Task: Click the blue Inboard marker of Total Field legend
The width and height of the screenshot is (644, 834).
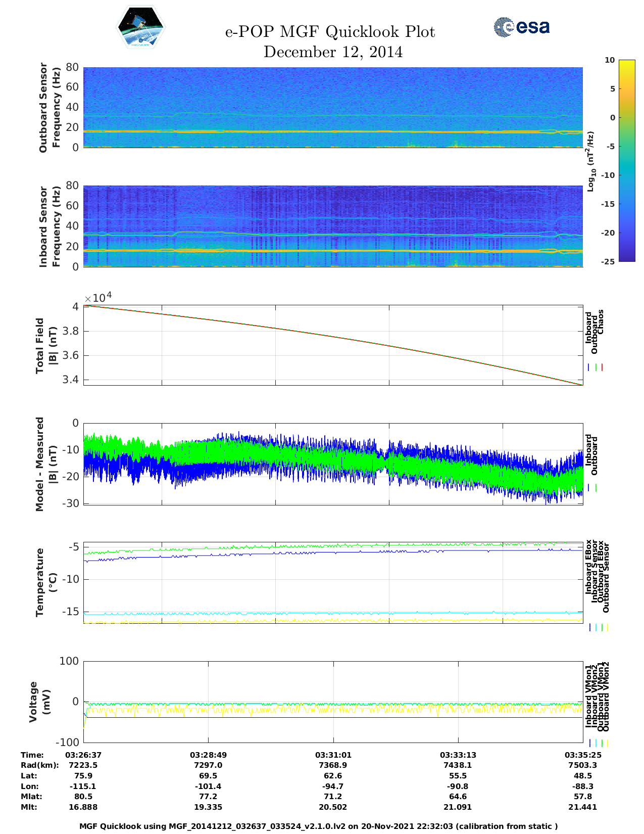Action: pos(589,367)
